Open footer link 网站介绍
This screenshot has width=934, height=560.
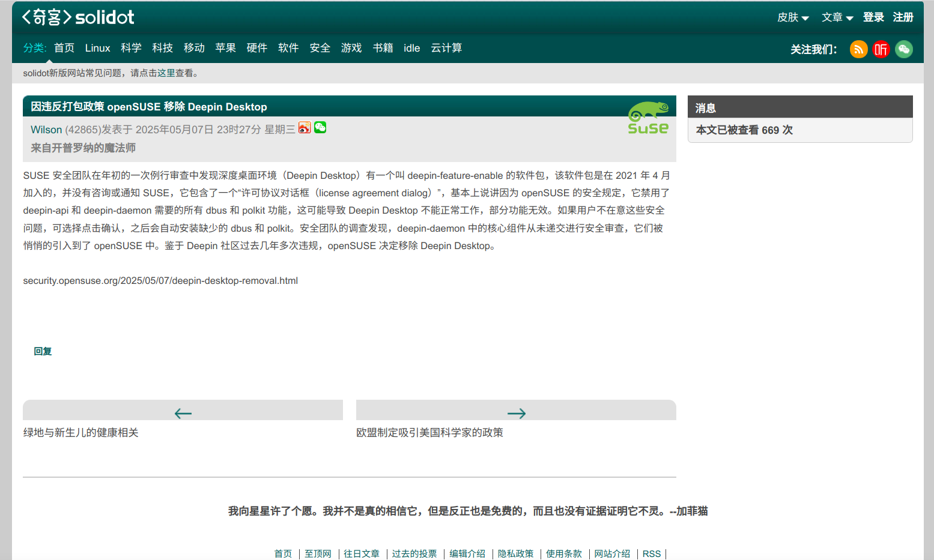(x=612, y=553)
